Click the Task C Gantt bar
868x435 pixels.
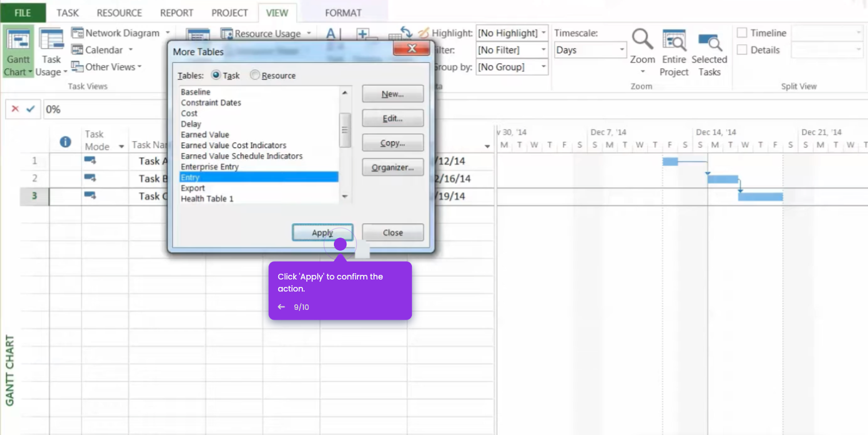click(x=760, y=196)
